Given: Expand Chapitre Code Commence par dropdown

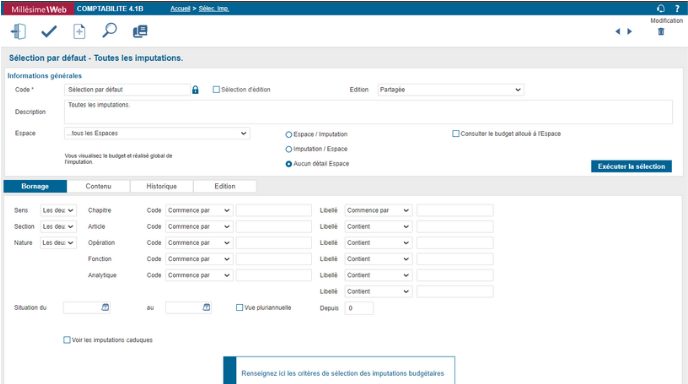Looking at the screenshot, I should pos(199,210).
